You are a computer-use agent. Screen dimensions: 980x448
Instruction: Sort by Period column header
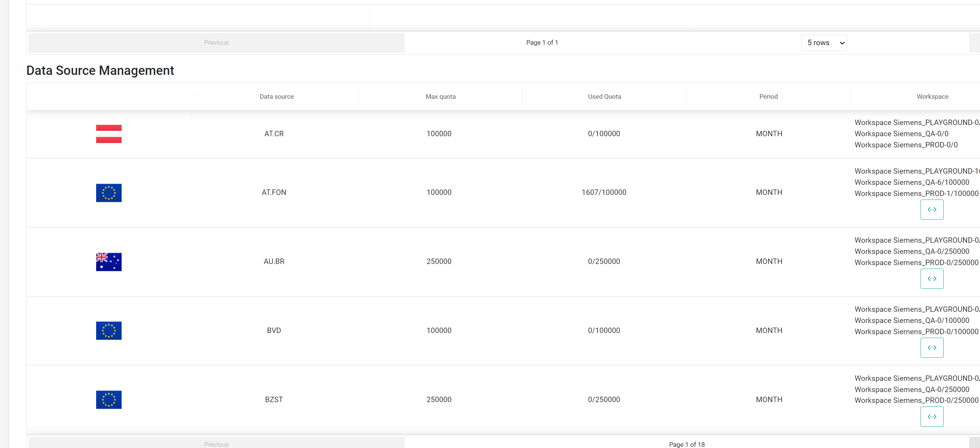coord(768,96)
